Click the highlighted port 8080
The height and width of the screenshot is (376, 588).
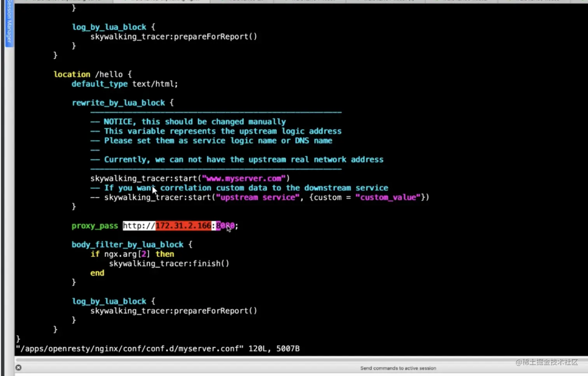(226, 226)
